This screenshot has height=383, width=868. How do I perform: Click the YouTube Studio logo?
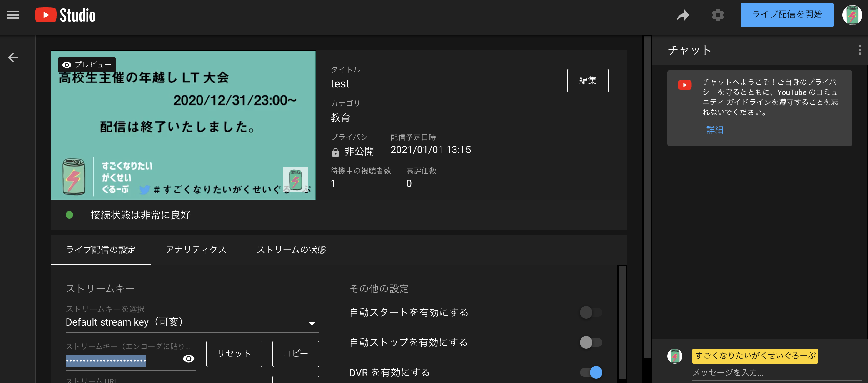pos(65,15)
